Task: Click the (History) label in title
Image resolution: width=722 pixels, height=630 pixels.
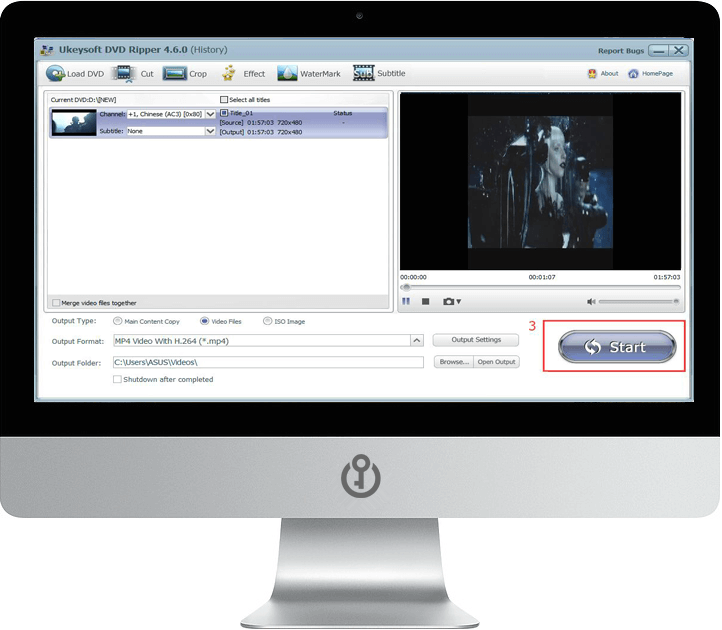Action: coord(209,50)
